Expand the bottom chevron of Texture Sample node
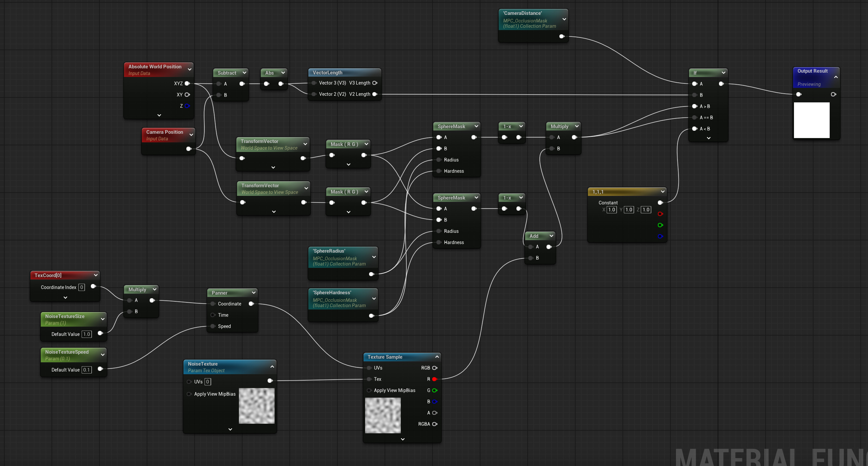Viewport: 868px width, 466px height. tap(403, 439)
